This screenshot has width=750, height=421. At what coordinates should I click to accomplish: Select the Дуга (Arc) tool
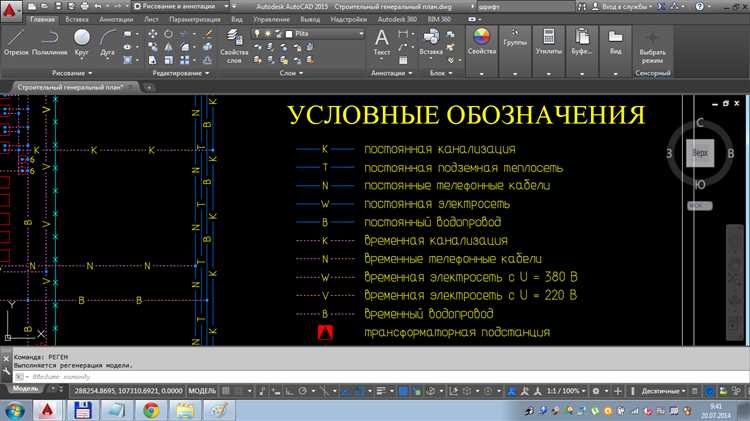108,42
